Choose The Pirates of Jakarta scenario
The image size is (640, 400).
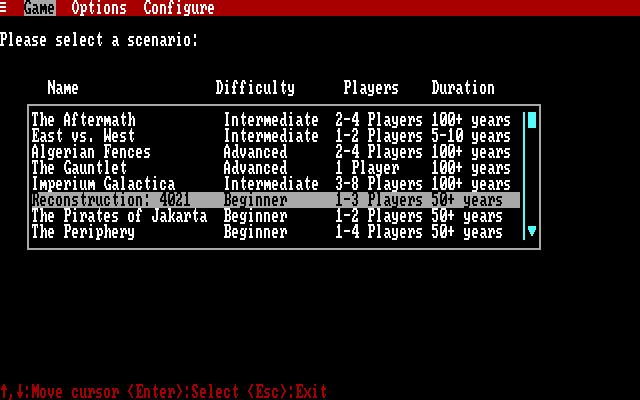click(276, 216)
